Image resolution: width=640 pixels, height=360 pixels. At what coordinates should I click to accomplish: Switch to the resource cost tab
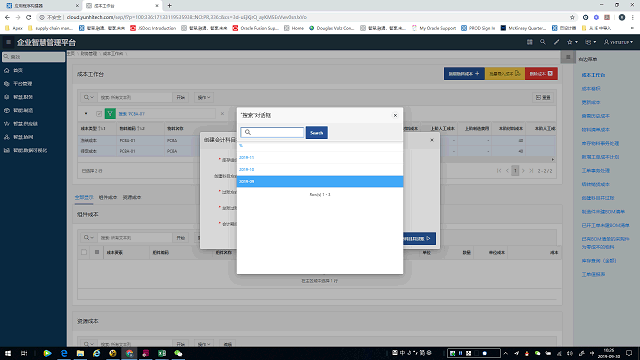pos(132,197)
